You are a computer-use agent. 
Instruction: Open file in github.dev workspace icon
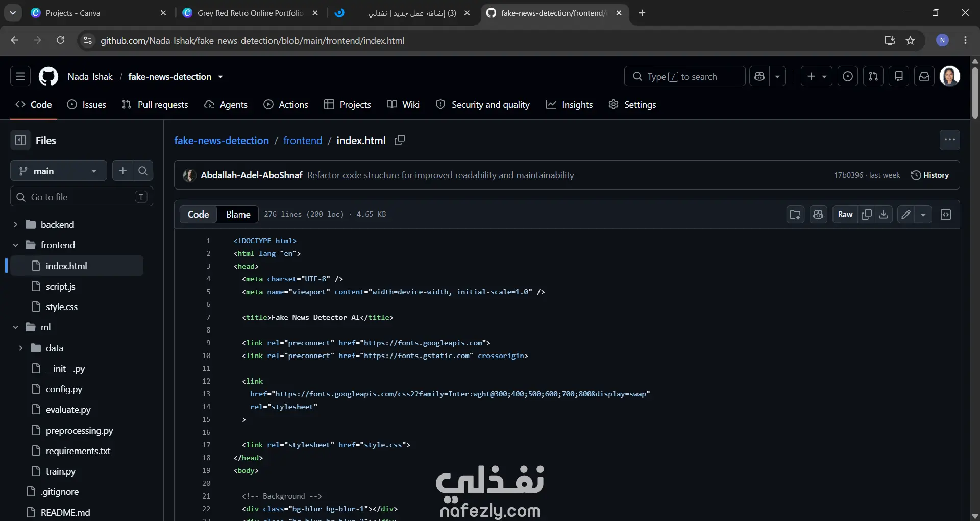tap(795, 215)
